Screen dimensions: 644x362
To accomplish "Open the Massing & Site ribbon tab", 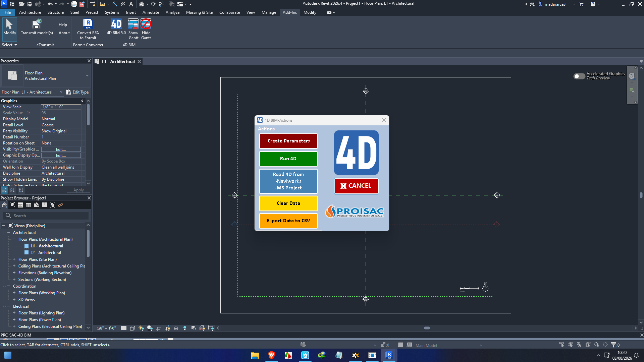I will [199, 12].
